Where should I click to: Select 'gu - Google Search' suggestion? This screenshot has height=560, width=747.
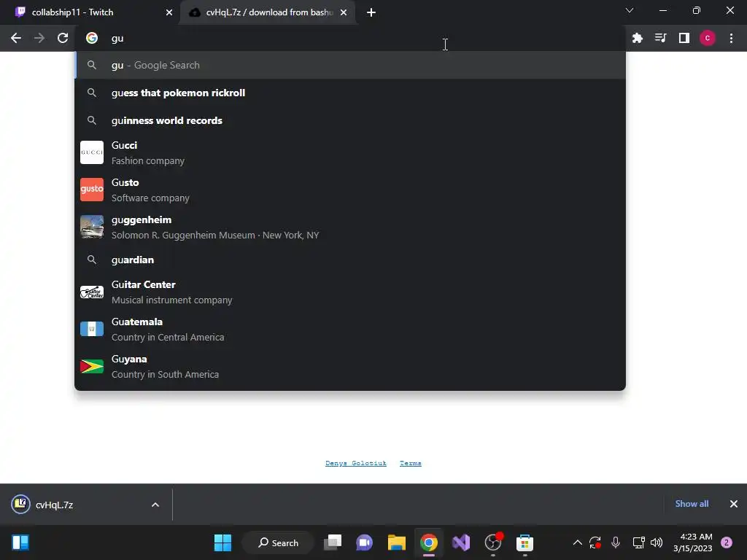[350, 65]
